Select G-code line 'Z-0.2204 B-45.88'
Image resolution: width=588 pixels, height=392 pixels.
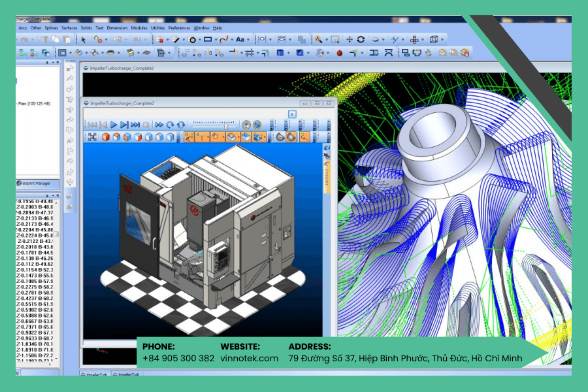(35, 229)
